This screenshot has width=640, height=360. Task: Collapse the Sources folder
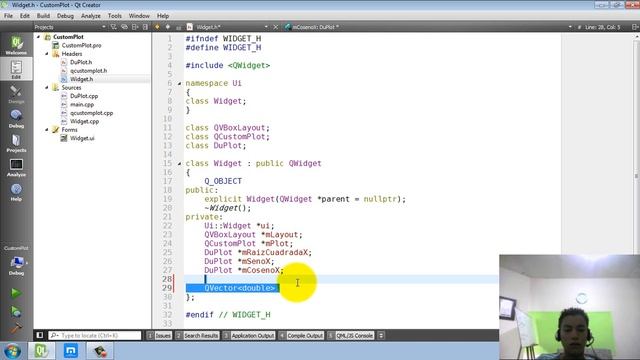click(47, 88)
